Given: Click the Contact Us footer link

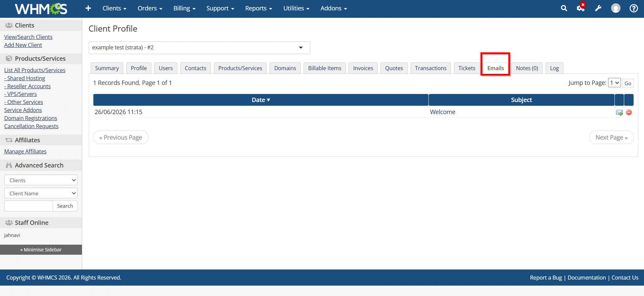Looking at the screenshot, I should pos(625,278).
